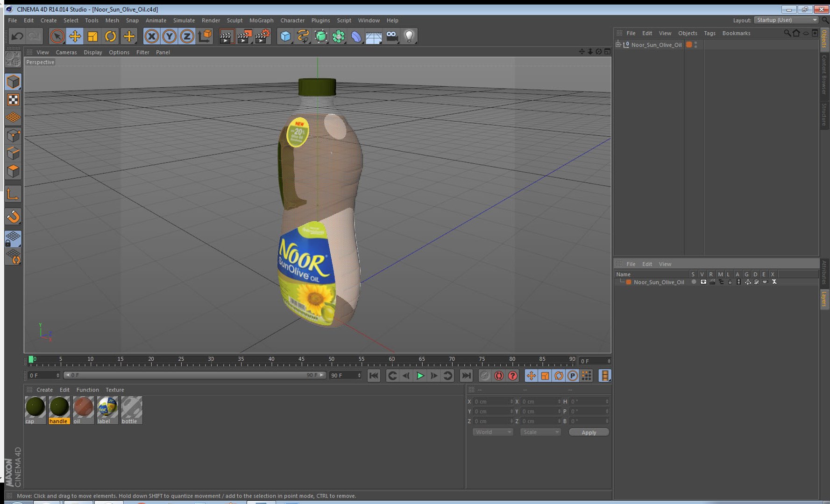The image size is (830, 504).
Task: Select the Axis L-shaped tool in sidebar
Action: pos(13,194)
